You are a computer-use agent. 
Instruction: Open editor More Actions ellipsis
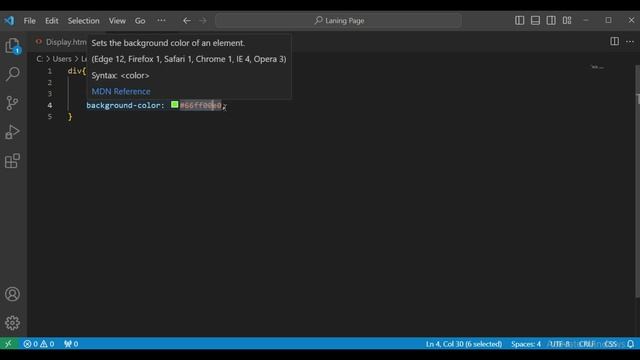point(630,42)
